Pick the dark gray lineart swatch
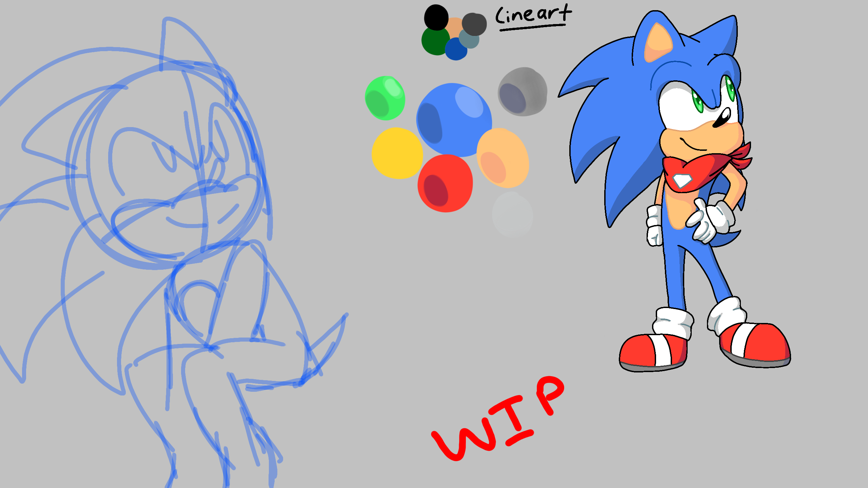Screen dimensions: 868x488 (x=475, y=24)
